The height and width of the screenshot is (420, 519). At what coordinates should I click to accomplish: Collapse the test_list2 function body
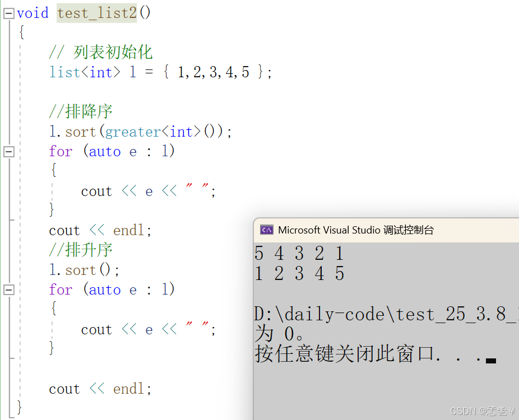coord(8,13)
